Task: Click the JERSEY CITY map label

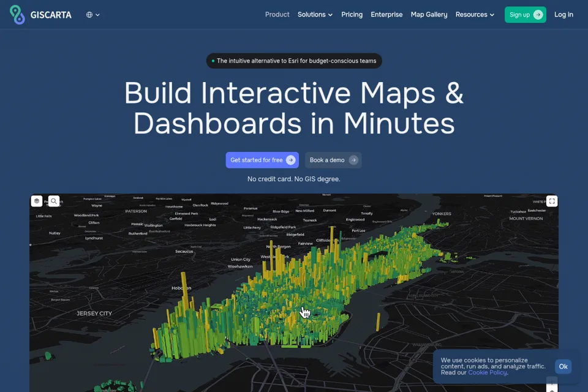Action: [x=94, y=314]
